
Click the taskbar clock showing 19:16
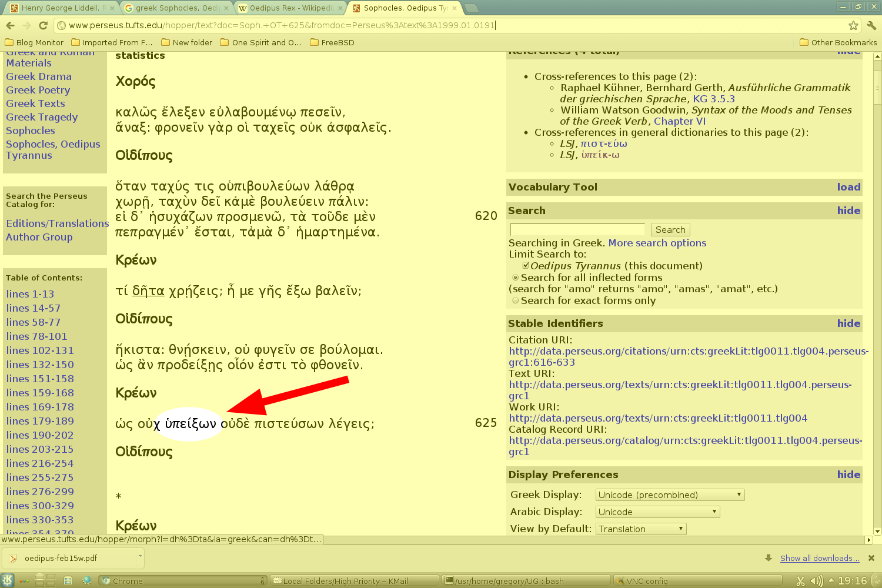point(853,581)
